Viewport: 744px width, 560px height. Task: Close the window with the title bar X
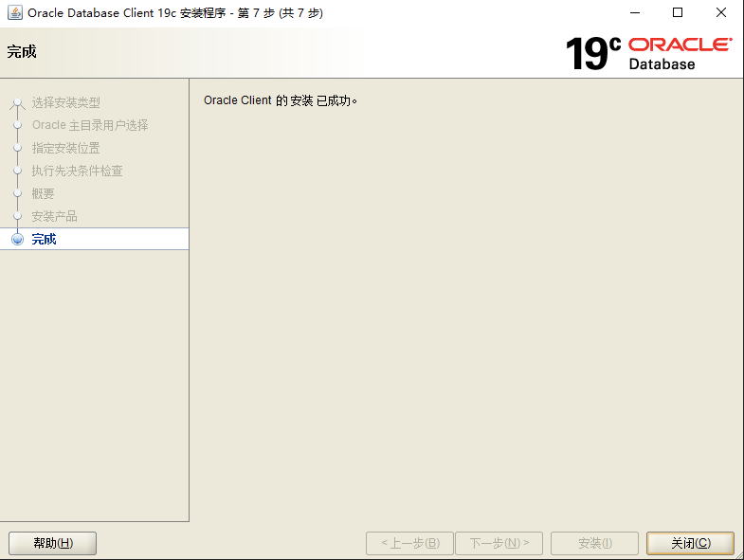720,13
